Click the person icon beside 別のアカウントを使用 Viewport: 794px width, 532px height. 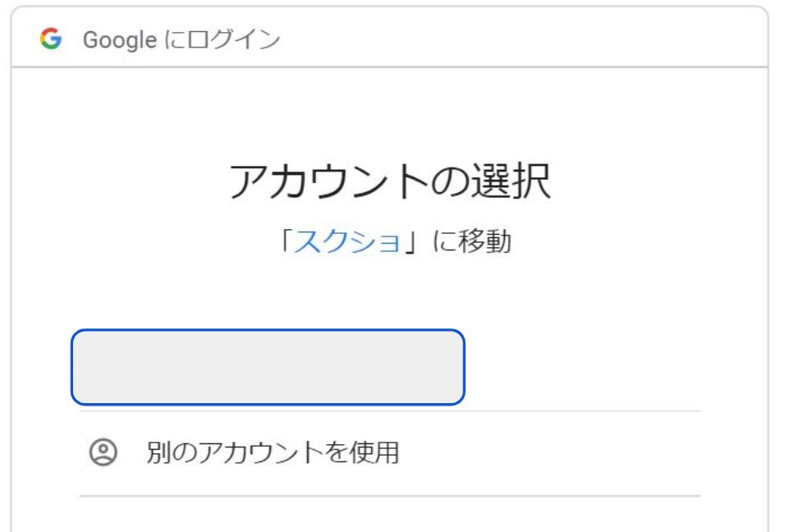pyautogui.click(x=103, y=452)
